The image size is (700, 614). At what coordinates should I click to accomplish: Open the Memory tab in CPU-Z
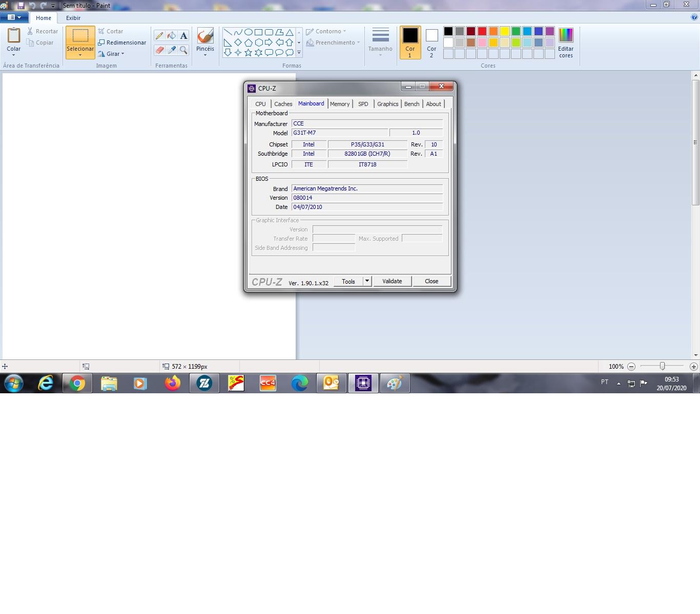pyautogui.click(x=340, y=104)
